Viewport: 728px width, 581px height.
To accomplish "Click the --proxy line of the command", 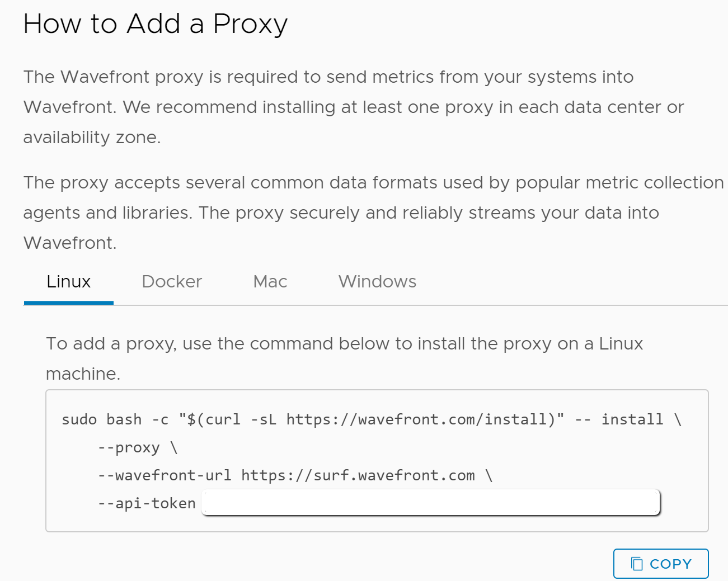I will 138,447.
